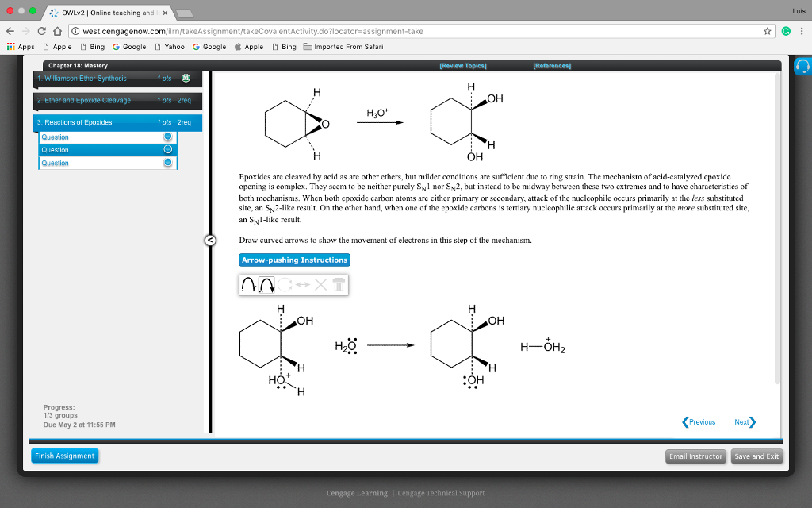
Task: Select the highlighted Question row
Action: pos(108,150)
